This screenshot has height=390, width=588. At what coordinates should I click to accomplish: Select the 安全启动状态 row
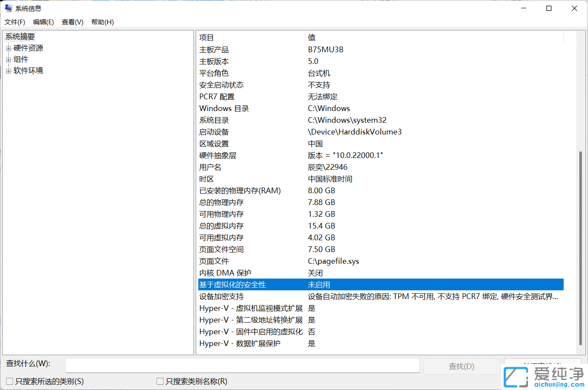[381, 85]
